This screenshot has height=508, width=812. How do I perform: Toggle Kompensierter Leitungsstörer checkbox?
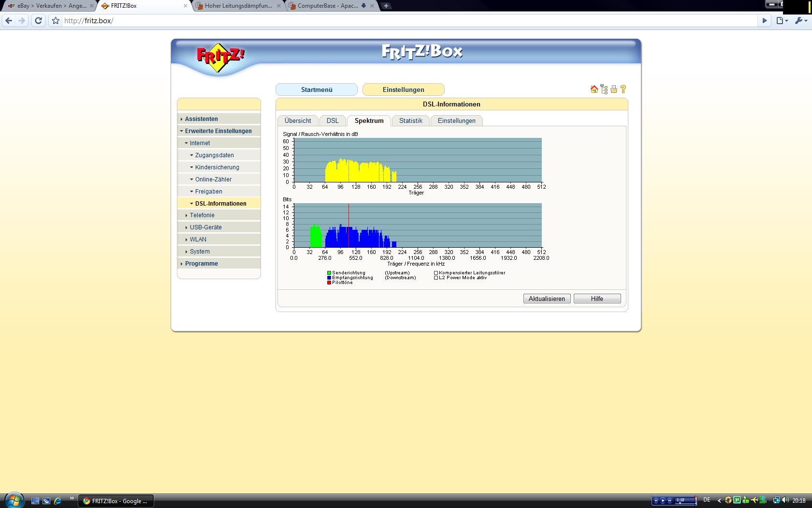point(436,273)
